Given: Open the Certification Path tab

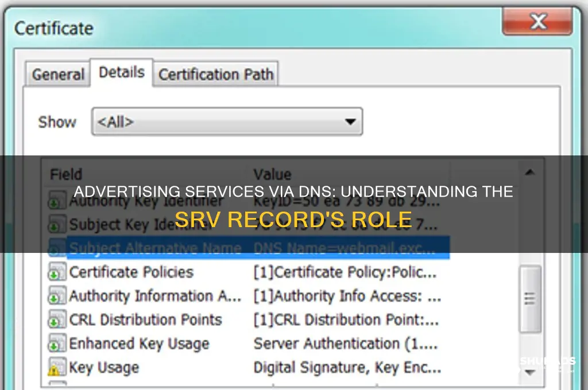Looking at the screenshot, I should [216, 74].
